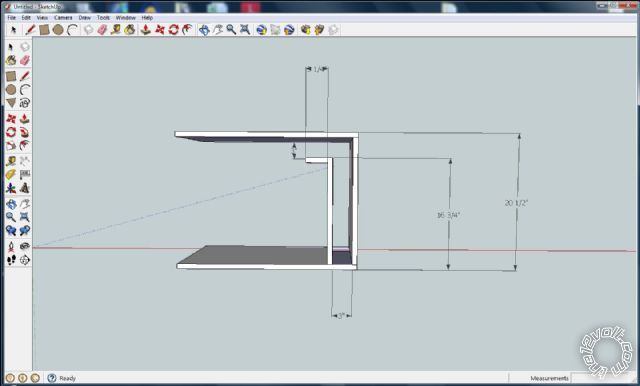The image size is (640, 386).
Task: Select the Rotate tool in the horizontal toolbar
Action: coord(173,30)
